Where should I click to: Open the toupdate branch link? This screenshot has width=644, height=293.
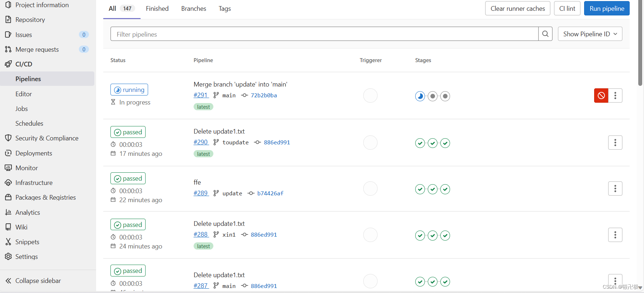[x=236, y=143]
